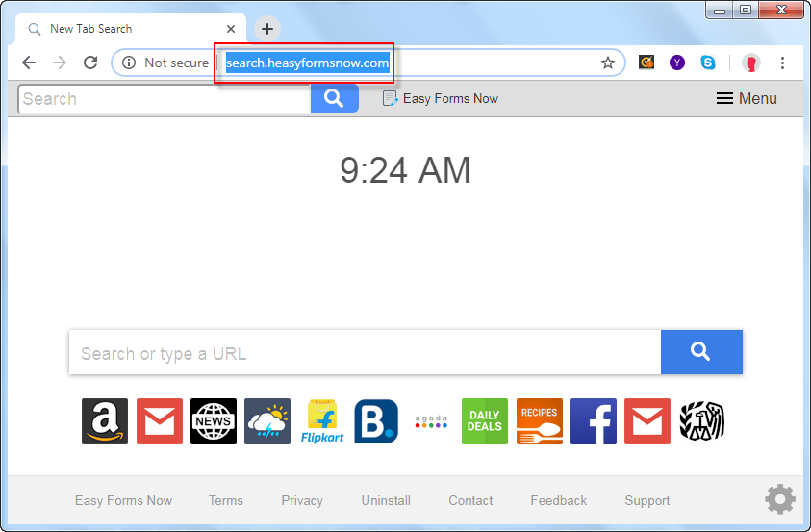
Task: Open the Contact footer link
Action: pyautogui.click(x=470, y=500)
